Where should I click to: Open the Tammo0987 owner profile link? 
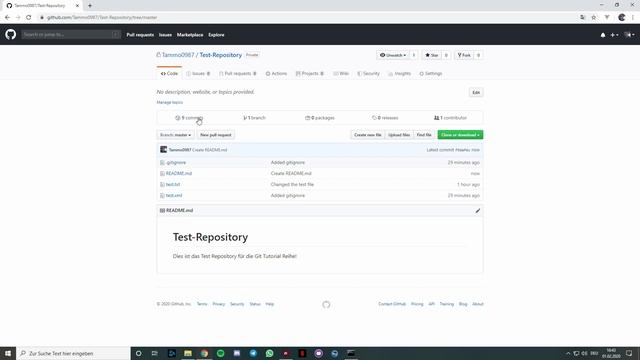pos(178,55)
